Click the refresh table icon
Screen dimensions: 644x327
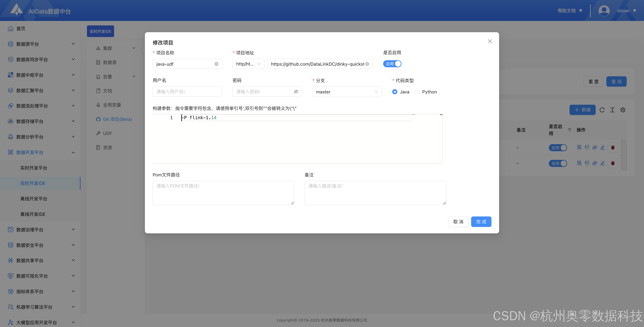(x=602, y=110)
